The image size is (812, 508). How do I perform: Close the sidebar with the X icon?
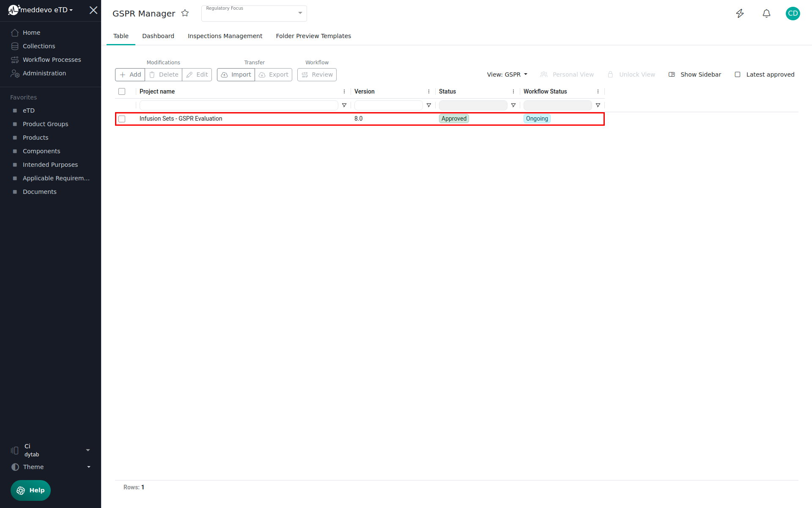93,10
